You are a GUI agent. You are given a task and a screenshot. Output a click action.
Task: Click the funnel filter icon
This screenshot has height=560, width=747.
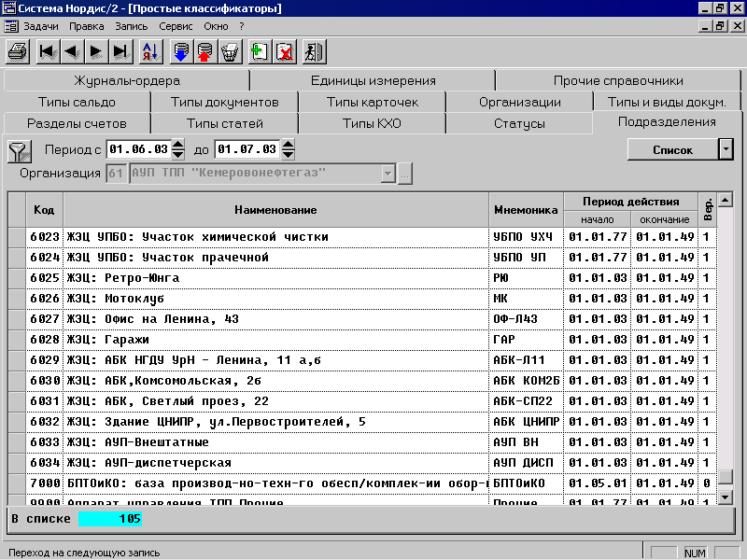pos(20,152)
